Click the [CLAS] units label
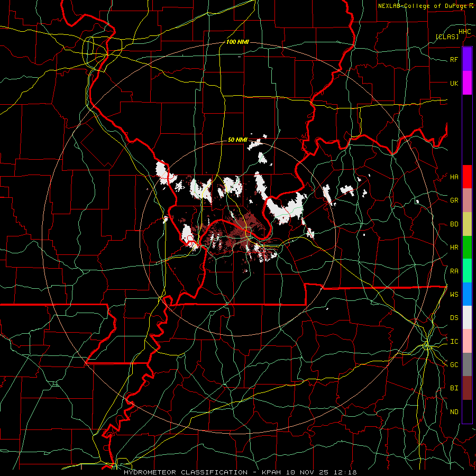Image resolution: width=476 pixels, height=476 pixels. tap(447, 36)
